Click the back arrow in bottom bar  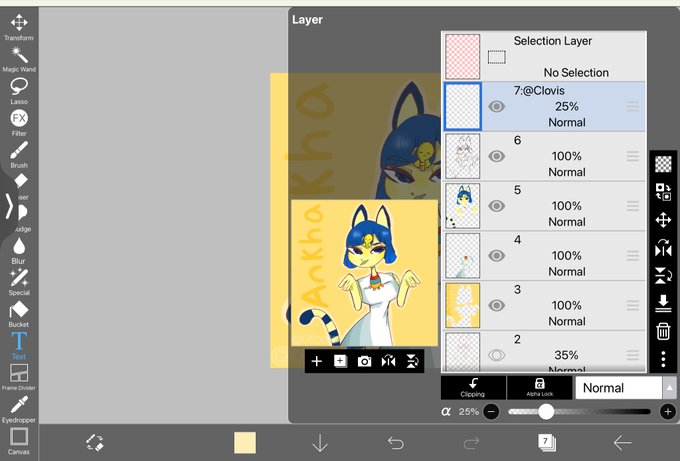[622, 443]
